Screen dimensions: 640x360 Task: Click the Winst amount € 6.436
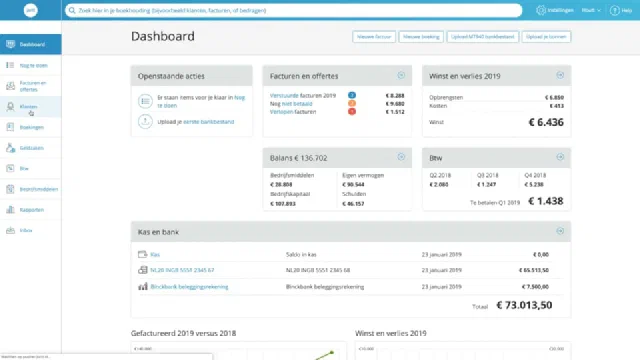[546, 122]
